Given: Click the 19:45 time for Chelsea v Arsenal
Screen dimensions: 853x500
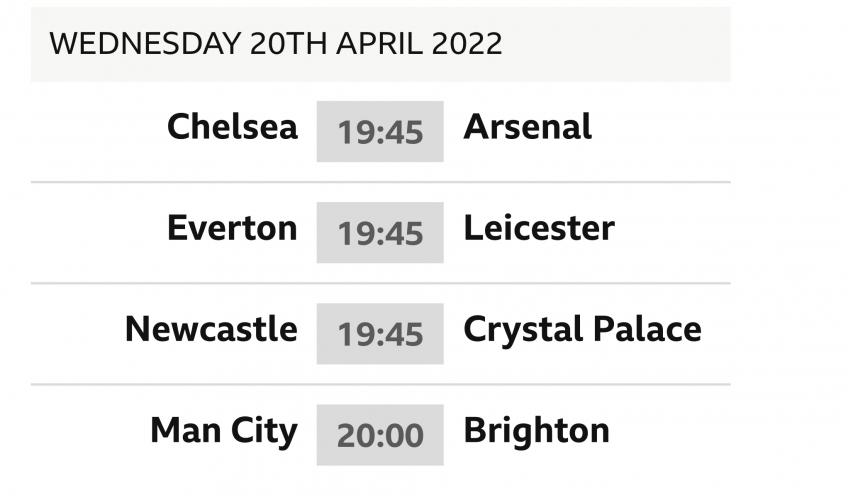Looking at the screenshot, I should point(380,131).
